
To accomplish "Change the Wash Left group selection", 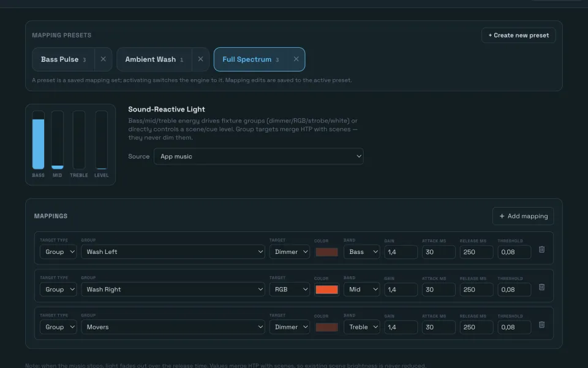I will point(173,252).
